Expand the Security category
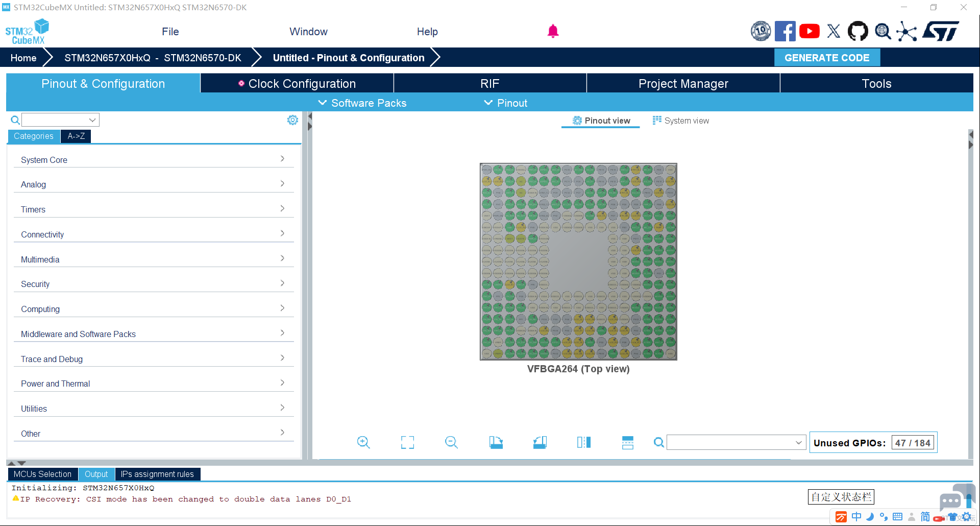This screenshot has width=980, height=526. tap(154, 284)
